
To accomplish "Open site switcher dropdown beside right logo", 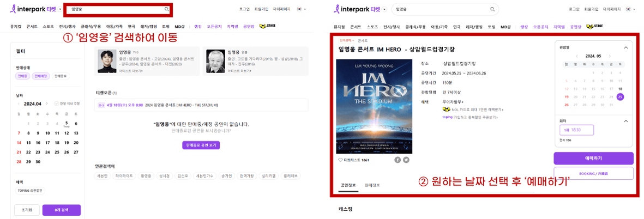I will [x=384, y=9].
